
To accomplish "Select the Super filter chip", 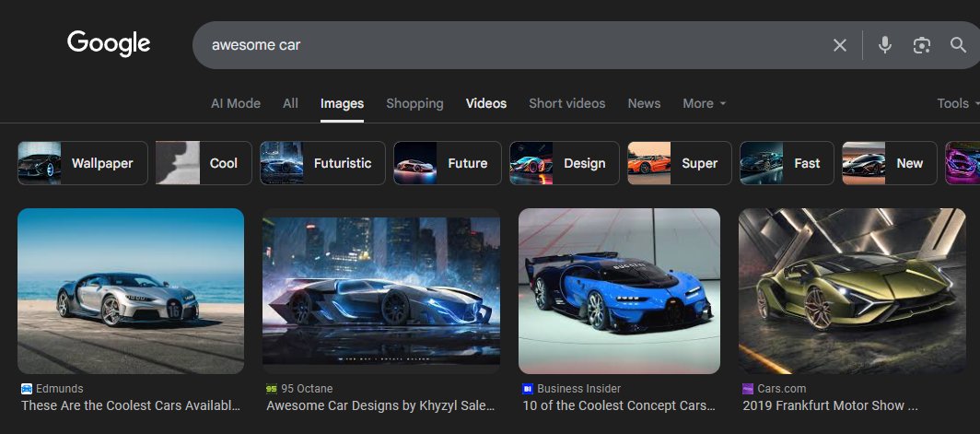I will point(680,163).
